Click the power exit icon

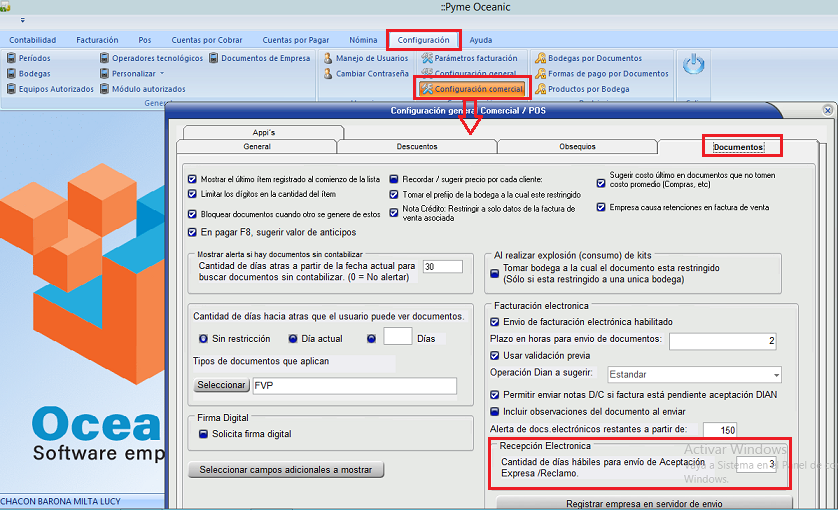tap(693, 66)
